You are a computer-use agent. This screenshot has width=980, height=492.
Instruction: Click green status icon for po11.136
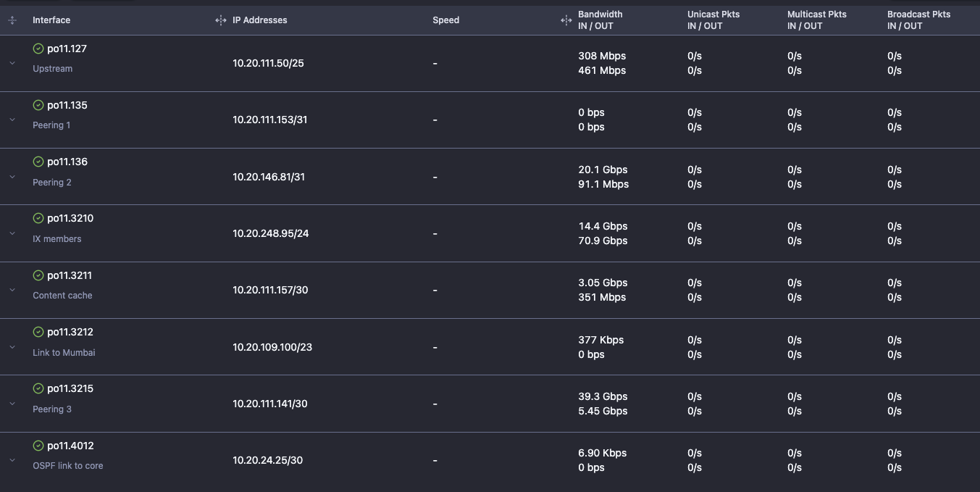(x=38, y=162)
